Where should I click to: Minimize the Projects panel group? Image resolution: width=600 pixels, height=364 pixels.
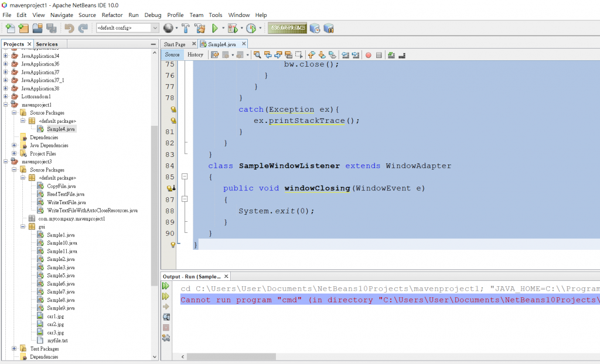click(153, 44)
